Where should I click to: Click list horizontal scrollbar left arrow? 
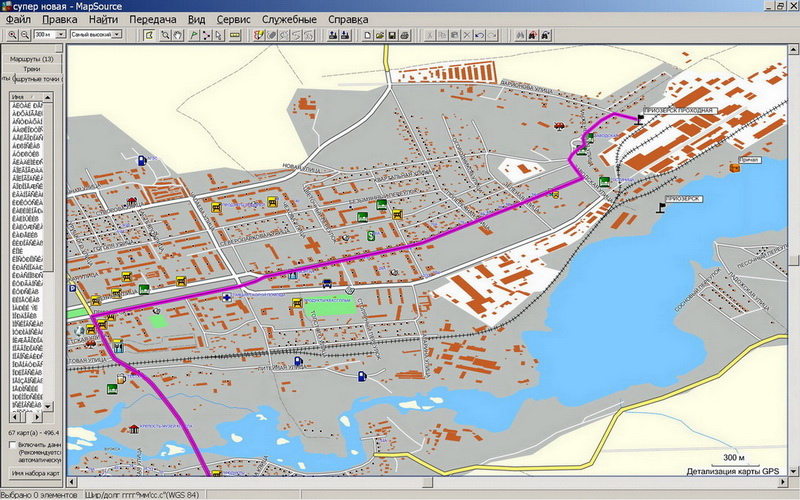pos(15,417)
